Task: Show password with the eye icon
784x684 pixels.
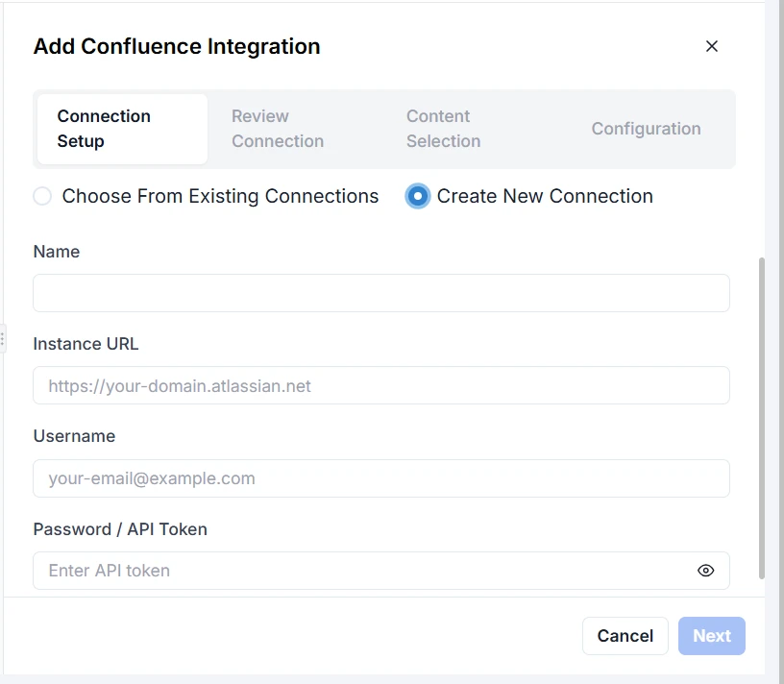Action: (x=705, y=571)
